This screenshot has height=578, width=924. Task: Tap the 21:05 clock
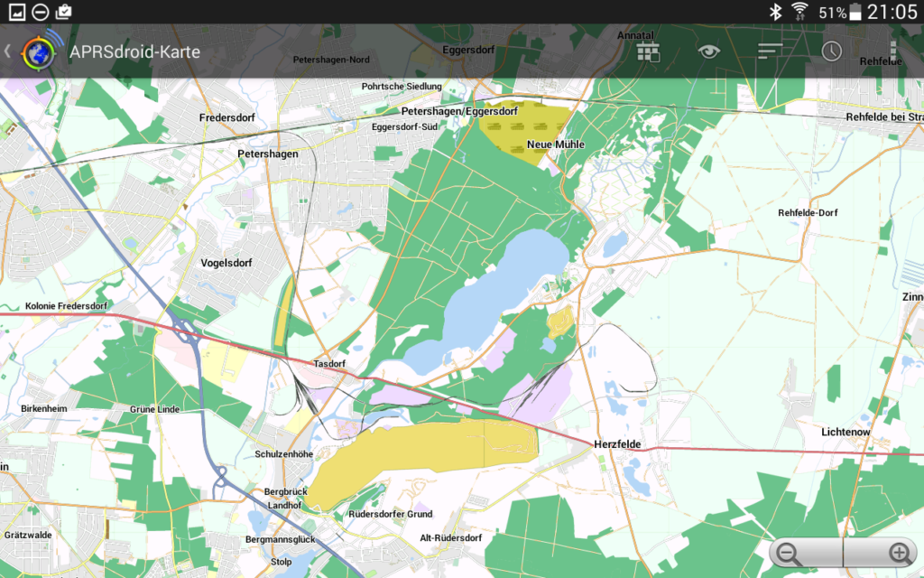pyautogui.click(x=892, y=12)
